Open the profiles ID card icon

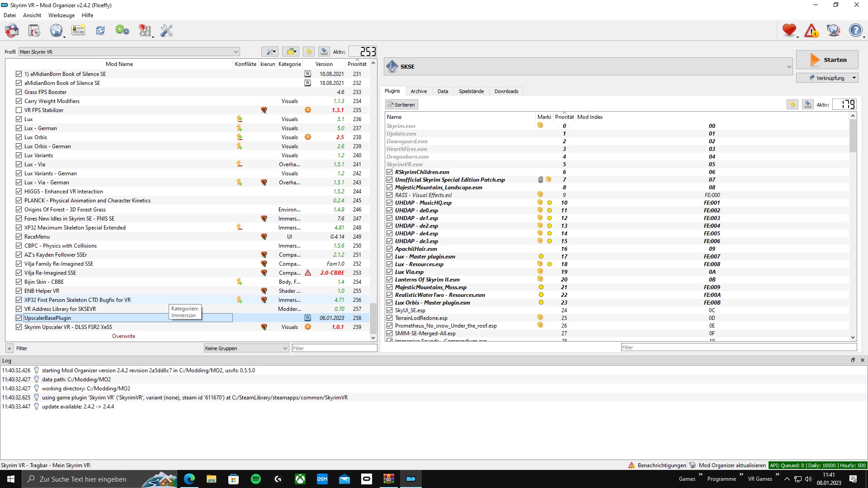pyautogui.click(x=78, y=31)
